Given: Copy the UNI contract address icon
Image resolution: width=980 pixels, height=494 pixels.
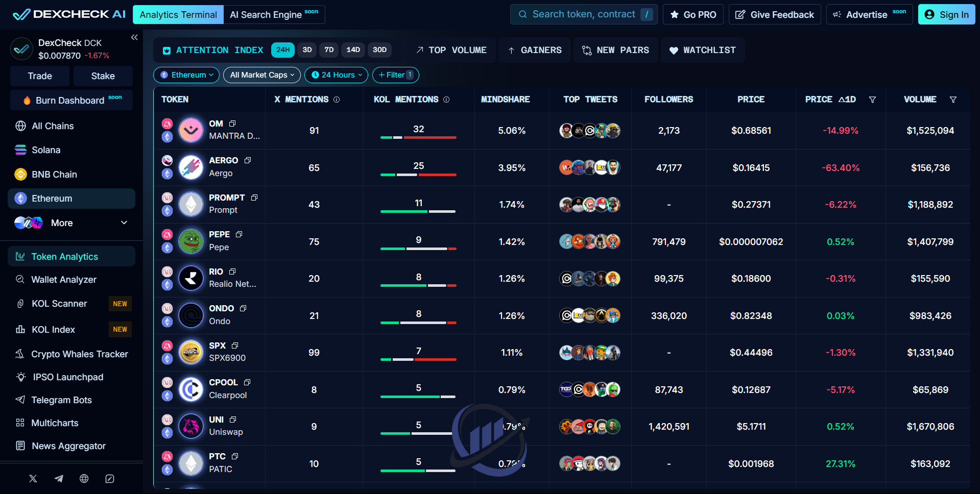Looking at the screenshot, I should [x=233, y=419].
